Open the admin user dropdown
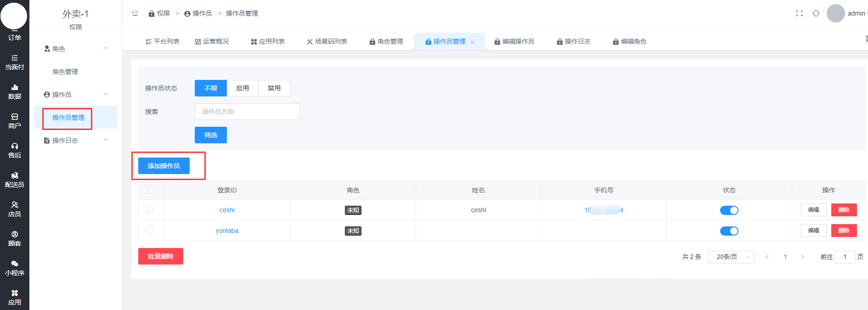Viewport: 868px width, 310px height. [857, 13]
